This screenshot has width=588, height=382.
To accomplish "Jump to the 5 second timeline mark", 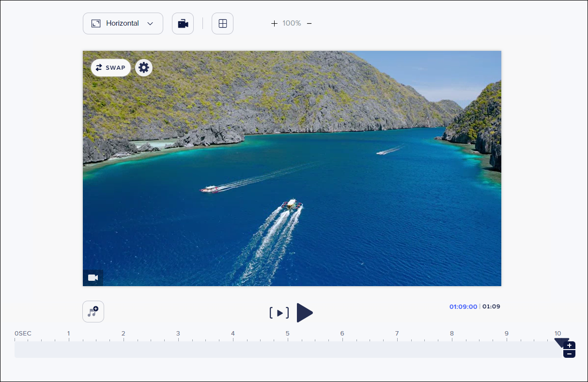I will tap(288, 334).
